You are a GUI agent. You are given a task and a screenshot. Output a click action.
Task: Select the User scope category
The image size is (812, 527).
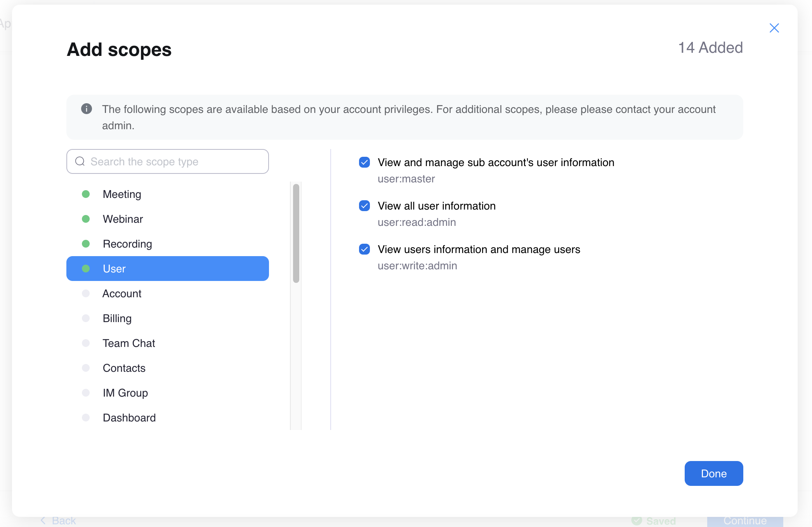(168, 269)
